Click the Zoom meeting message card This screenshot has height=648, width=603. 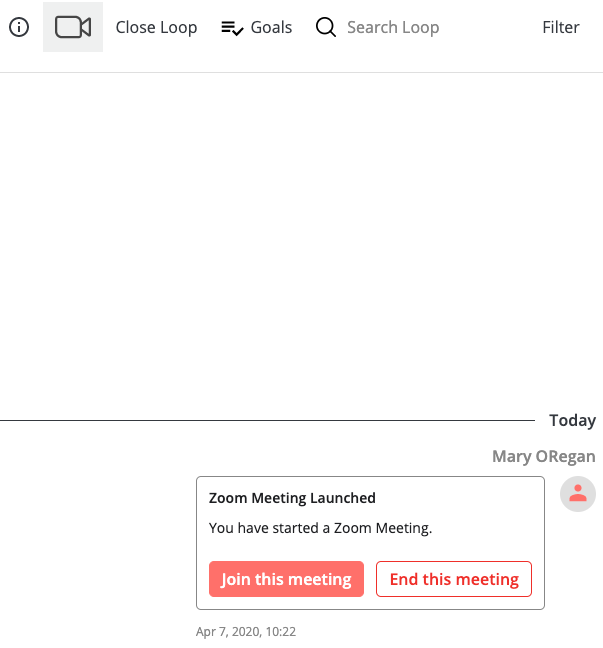click(x=370, y=543)
